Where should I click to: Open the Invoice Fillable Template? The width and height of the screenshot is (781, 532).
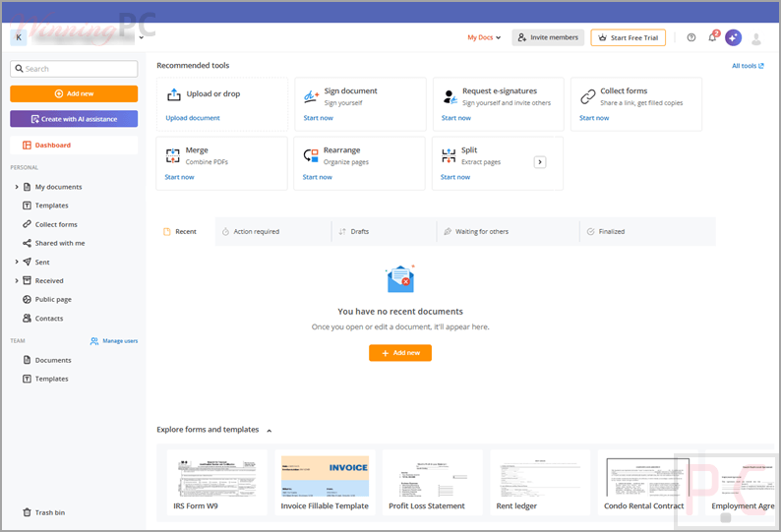point(325,482)
